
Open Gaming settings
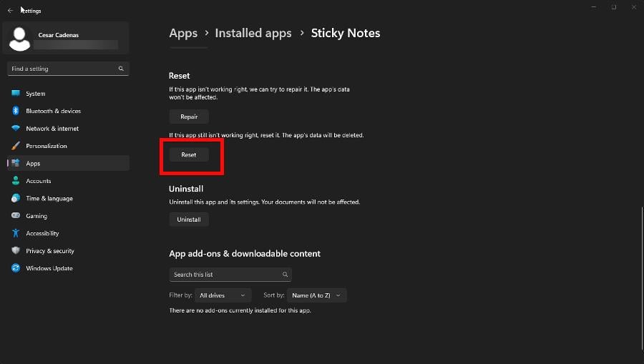[x=68, y=215]
